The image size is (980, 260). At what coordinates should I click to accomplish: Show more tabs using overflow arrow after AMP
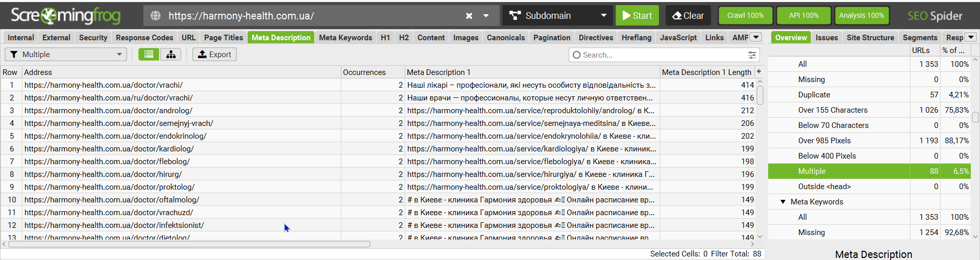coord(756,37)
